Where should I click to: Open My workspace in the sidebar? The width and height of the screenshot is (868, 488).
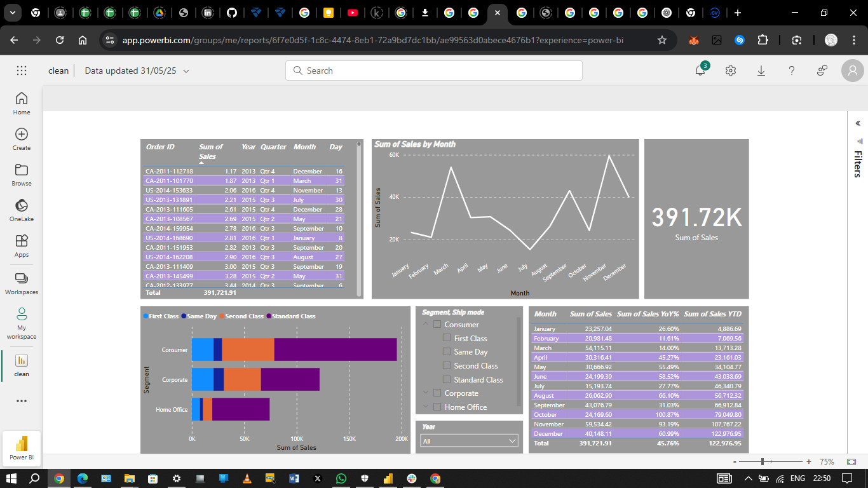22,323
